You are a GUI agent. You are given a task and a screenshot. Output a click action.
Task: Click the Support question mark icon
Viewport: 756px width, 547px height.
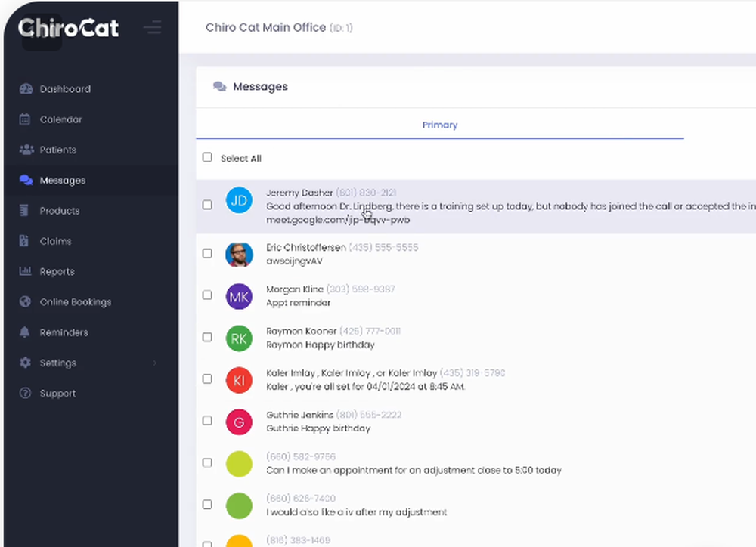[x=25, y=393]
